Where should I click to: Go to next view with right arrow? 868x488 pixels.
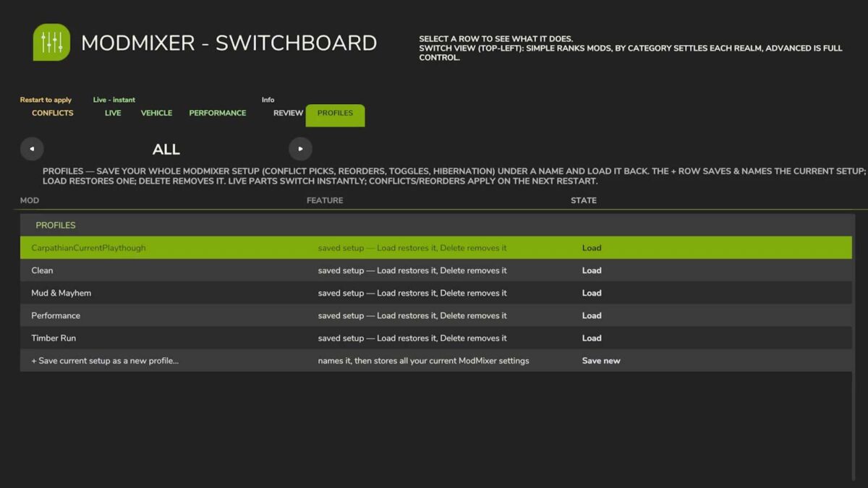300,149
